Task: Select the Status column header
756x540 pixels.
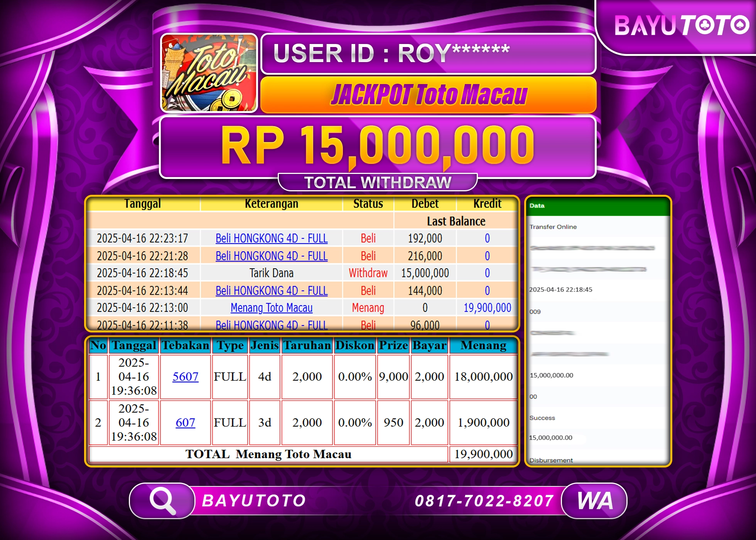Action: 368,204
